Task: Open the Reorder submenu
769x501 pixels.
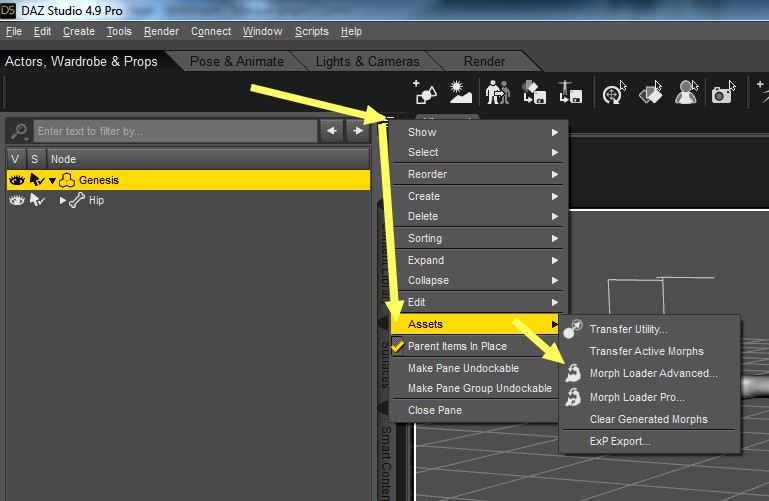Action: click(x=479, y=174)
